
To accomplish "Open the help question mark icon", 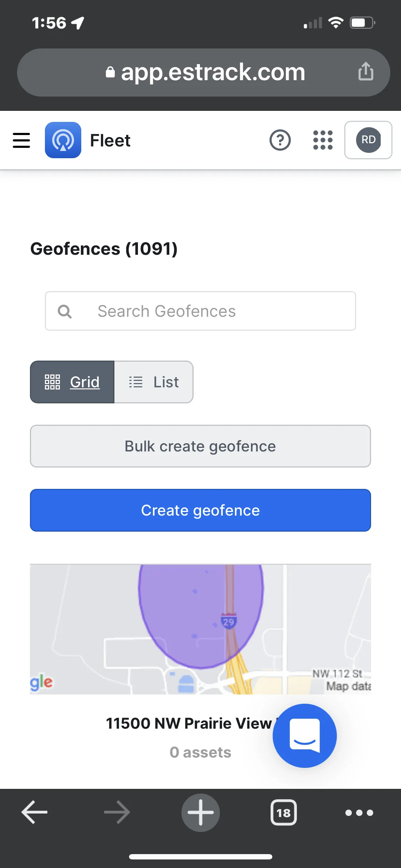I will pos(280,140).
